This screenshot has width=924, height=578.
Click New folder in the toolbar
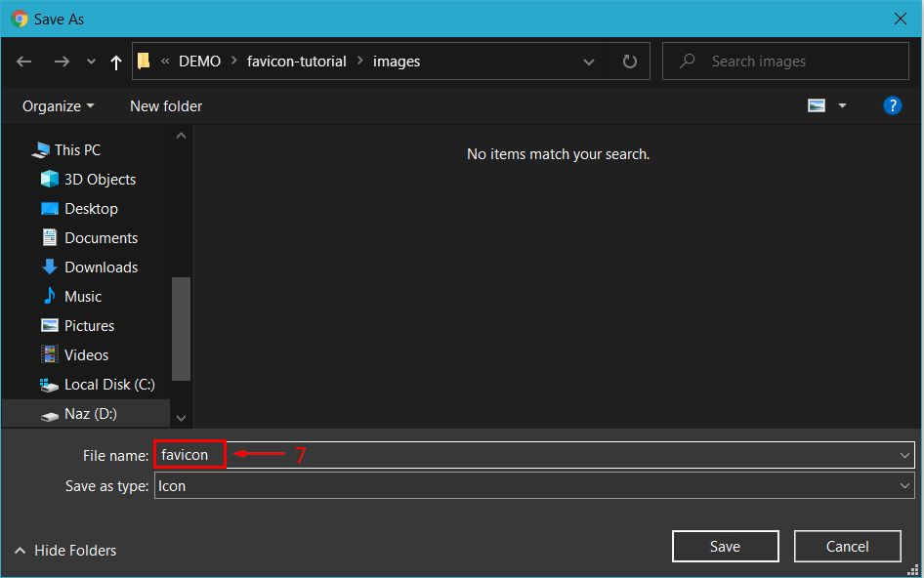166,105
